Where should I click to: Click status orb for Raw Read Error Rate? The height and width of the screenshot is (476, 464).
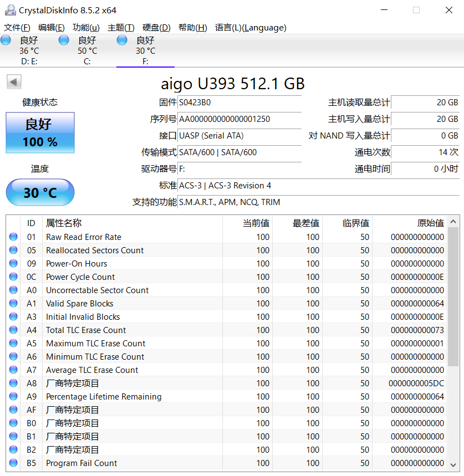(x=13, y=237)
